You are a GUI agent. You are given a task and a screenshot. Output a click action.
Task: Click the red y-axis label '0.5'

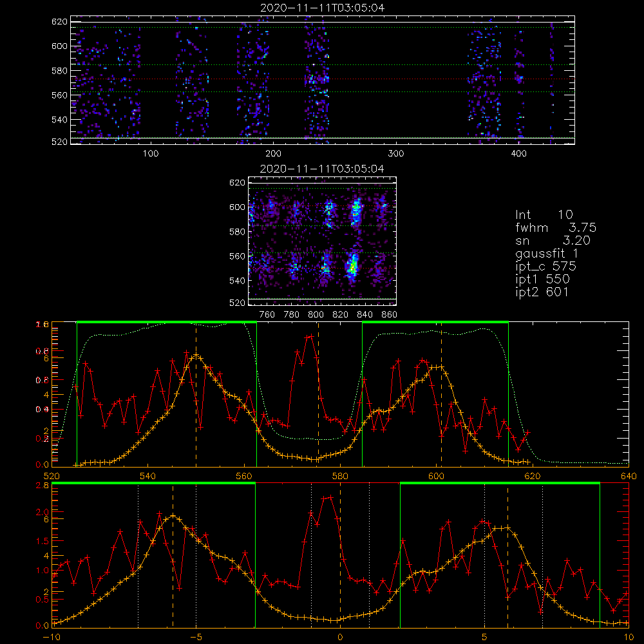point(43,600)
